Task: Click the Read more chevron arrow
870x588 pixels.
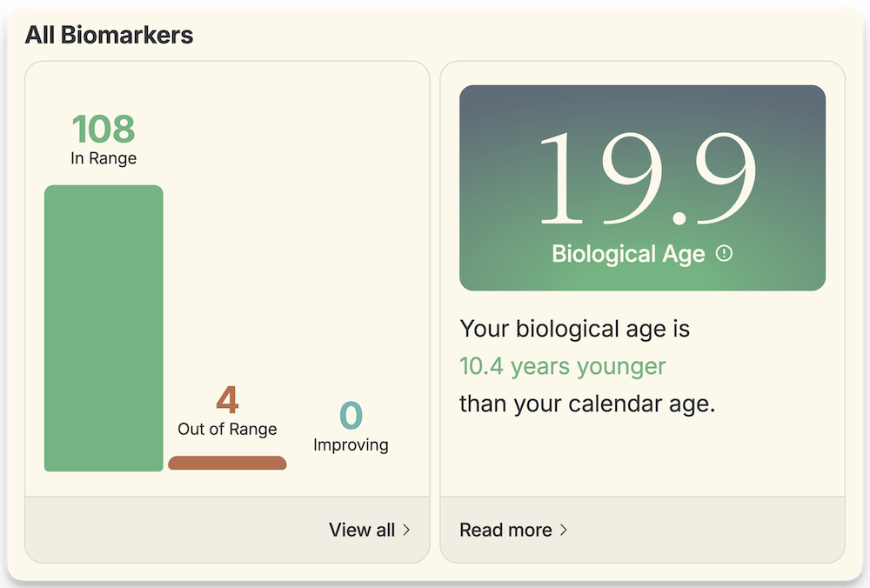Action: (565, 530)
